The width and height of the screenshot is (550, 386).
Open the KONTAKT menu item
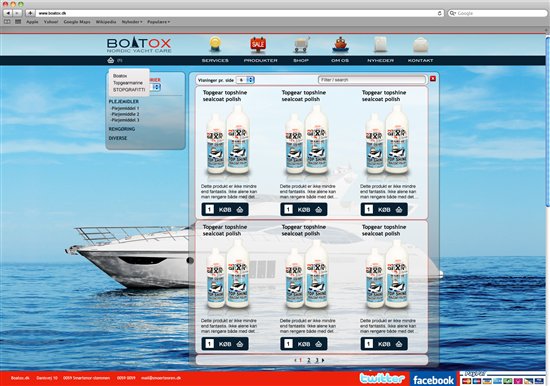tap(420, 60)
